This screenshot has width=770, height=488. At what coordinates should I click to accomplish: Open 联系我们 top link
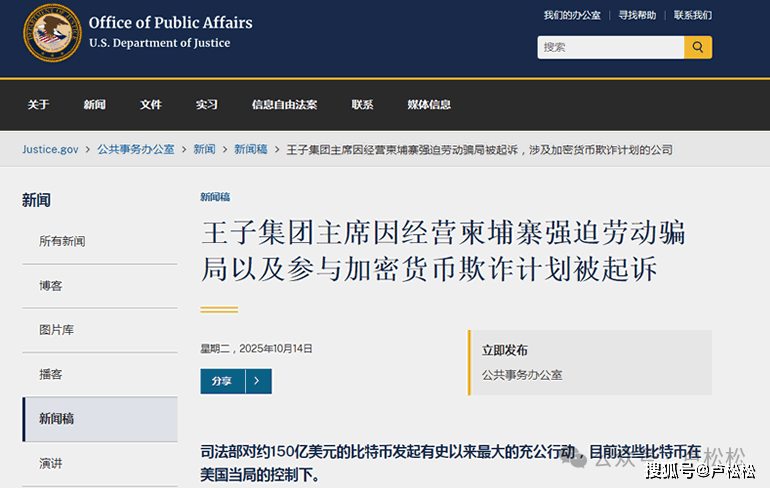692,15
